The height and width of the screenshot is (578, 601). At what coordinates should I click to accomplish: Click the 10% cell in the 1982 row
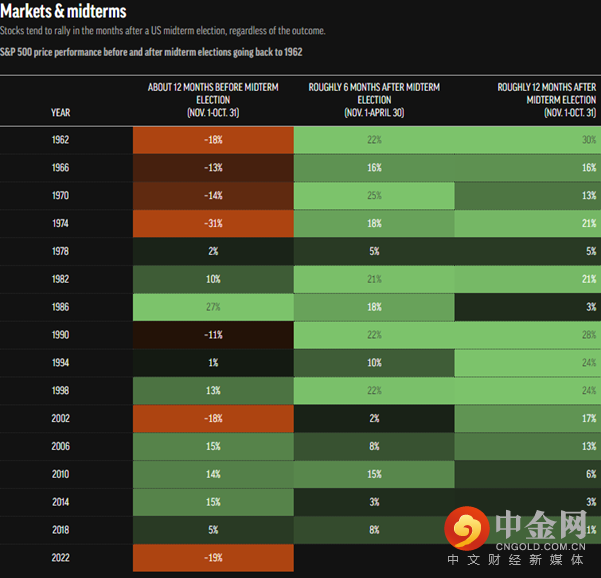click(x=213, y=279)
